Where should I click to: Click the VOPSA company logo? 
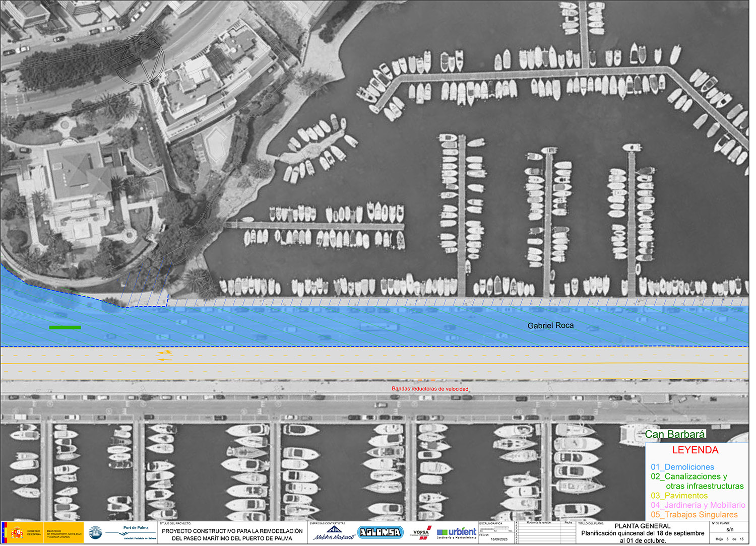[x=421, y=533]
